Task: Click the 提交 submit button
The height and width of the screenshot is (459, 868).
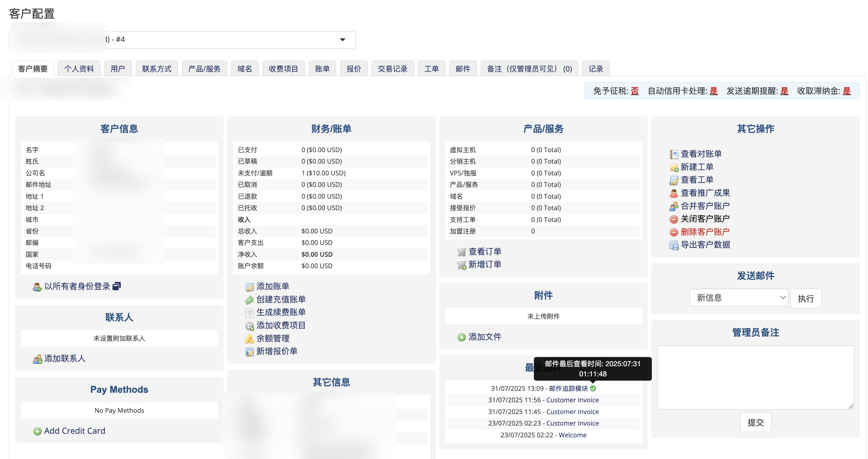Action: pos(755,422)
